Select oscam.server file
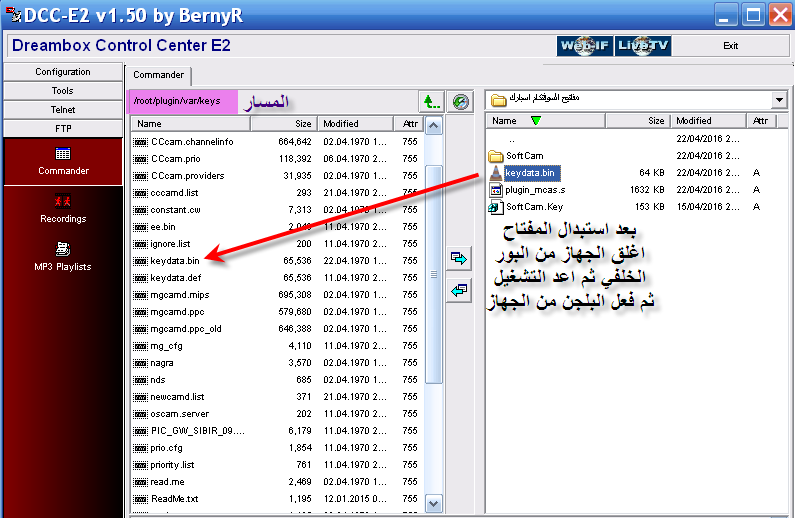Screen dimensions: 795x518 pyautogui.click(x=179, y=414)
